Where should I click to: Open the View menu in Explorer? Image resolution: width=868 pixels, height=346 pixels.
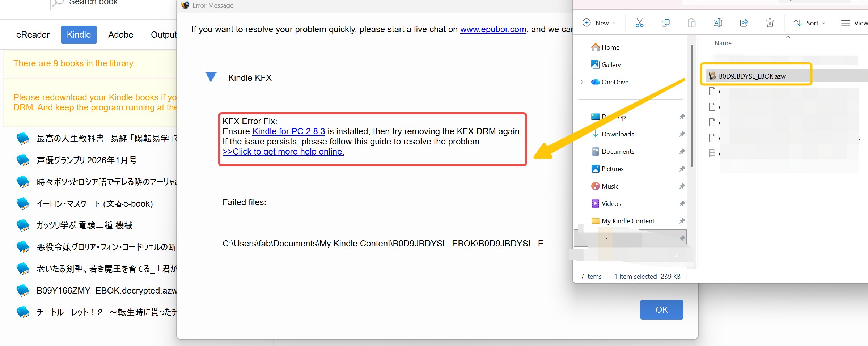point(854,23)
